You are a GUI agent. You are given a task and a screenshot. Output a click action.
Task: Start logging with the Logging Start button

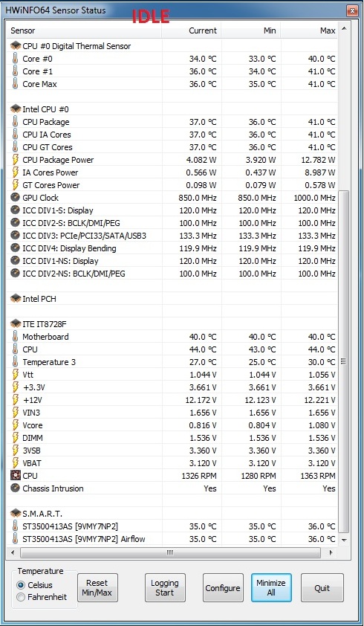[165, 587]
